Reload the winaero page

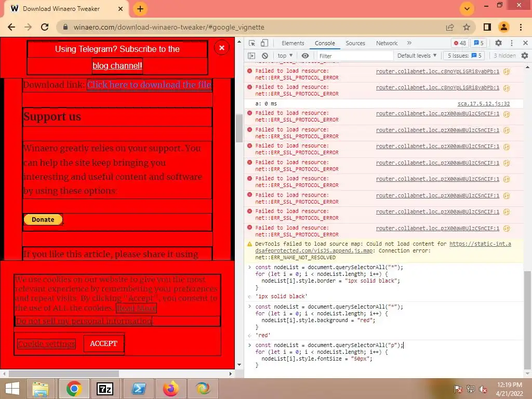pos(45,27)
